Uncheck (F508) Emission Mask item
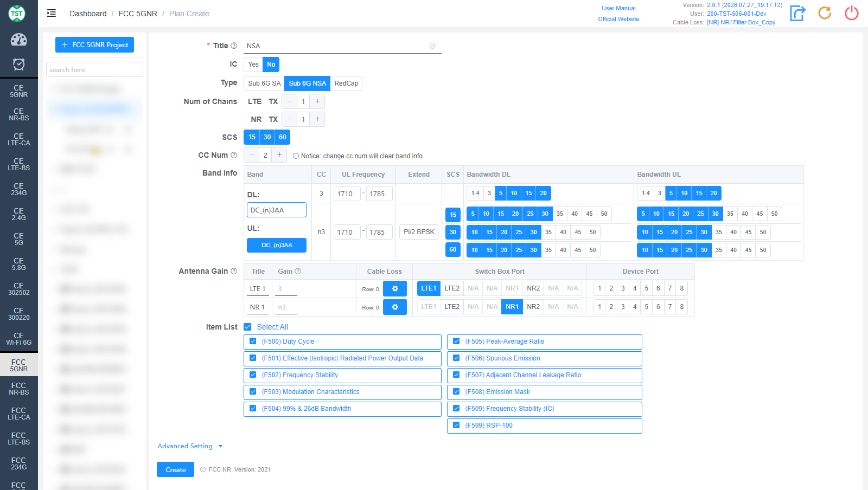 (x=456, y=392)
